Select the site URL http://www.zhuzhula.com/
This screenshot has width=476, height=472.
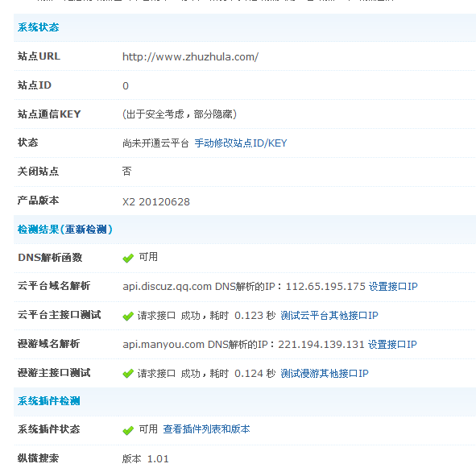[x=190, y=56]
